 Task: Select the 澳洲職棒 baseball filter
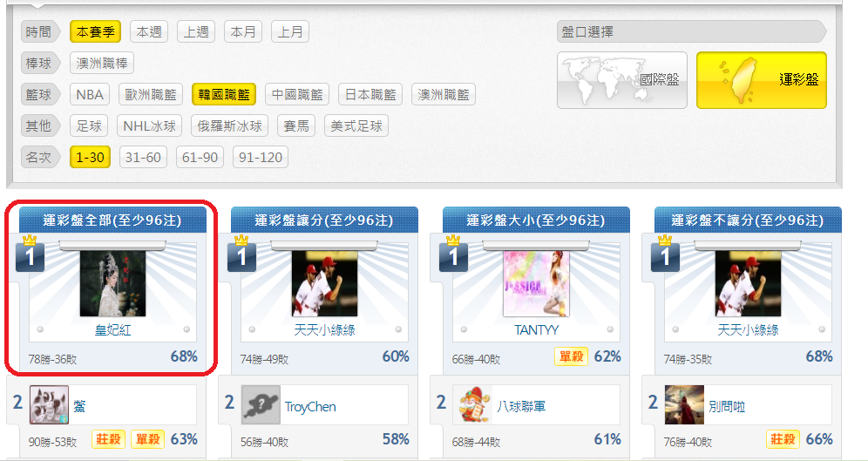(x=102, y=63)
